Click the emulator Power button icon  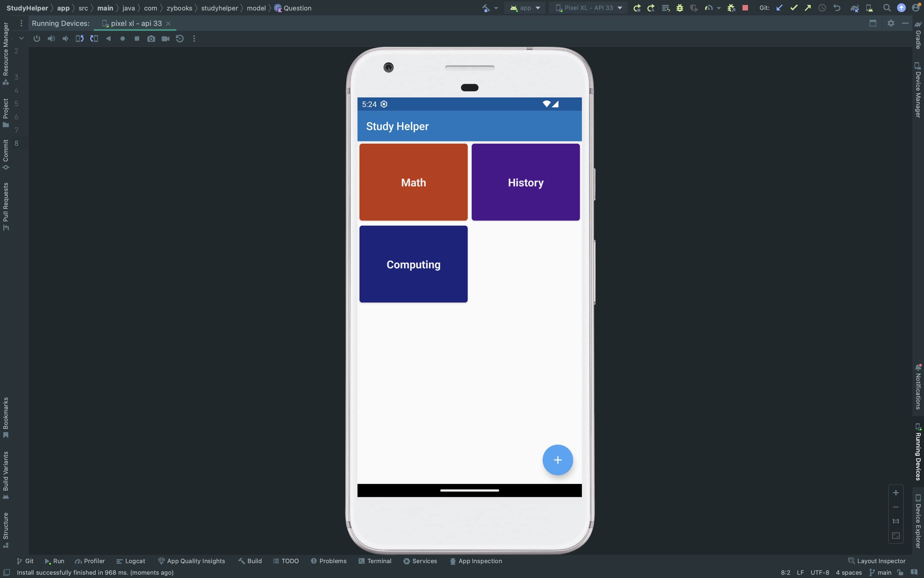pyautogui.click(x=37, y=39)
